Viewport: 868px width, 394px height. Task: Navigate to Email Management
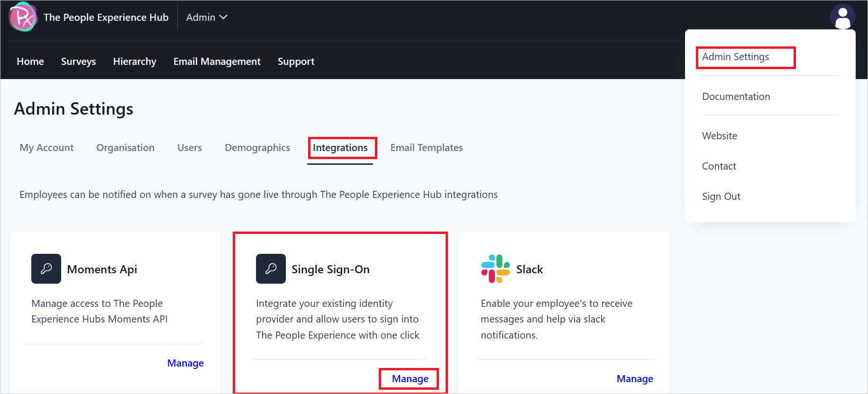pyautogui.click(x=217, y=61)
